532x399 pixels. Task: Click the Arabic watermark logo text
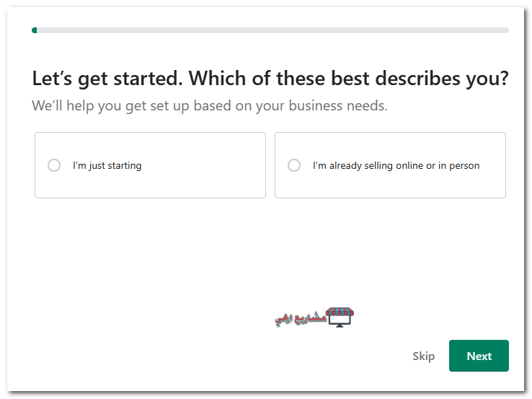pos(301,319)
